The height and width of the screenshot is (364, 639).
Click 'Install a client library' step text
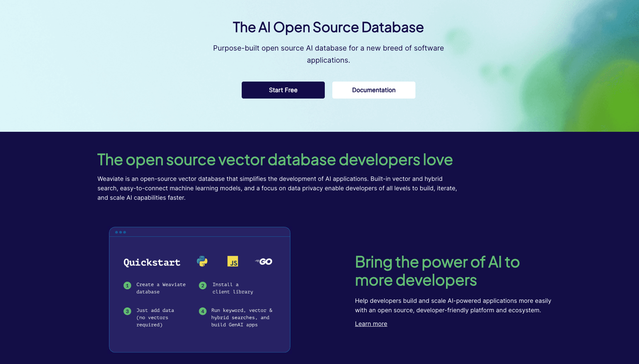pos(233,288)
